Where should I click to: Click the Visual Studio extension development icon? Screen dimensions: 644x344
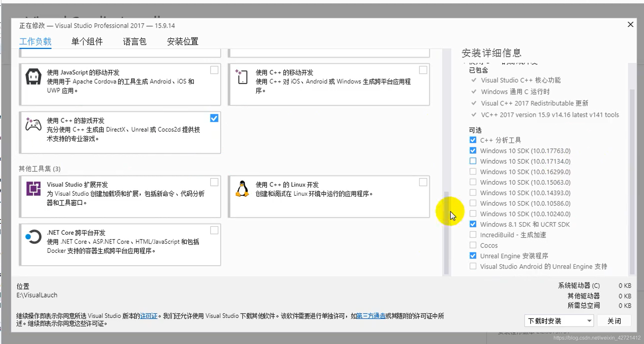coord(33,189)
